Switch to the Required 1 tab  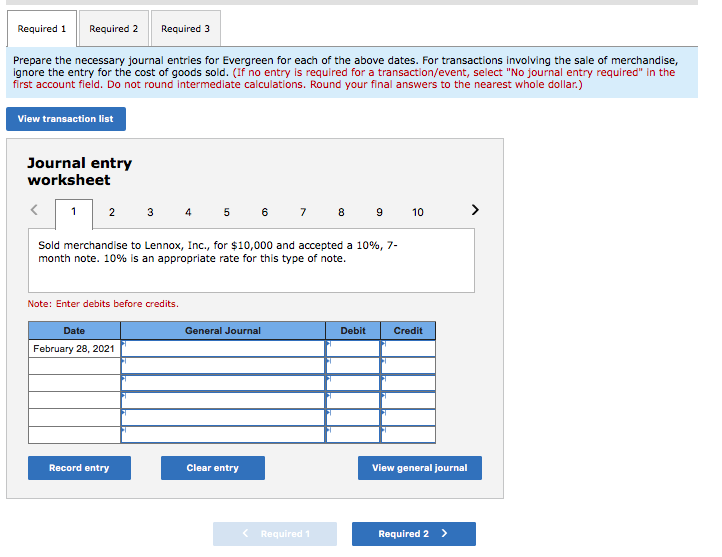coord(42,29)
